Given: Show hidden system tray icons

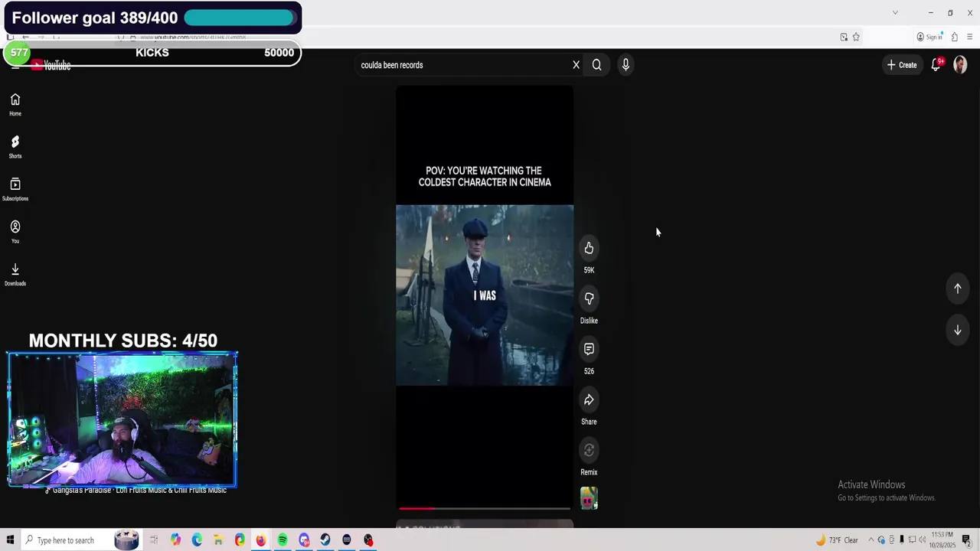Looking at the screenshot, I should click(871, 540).
